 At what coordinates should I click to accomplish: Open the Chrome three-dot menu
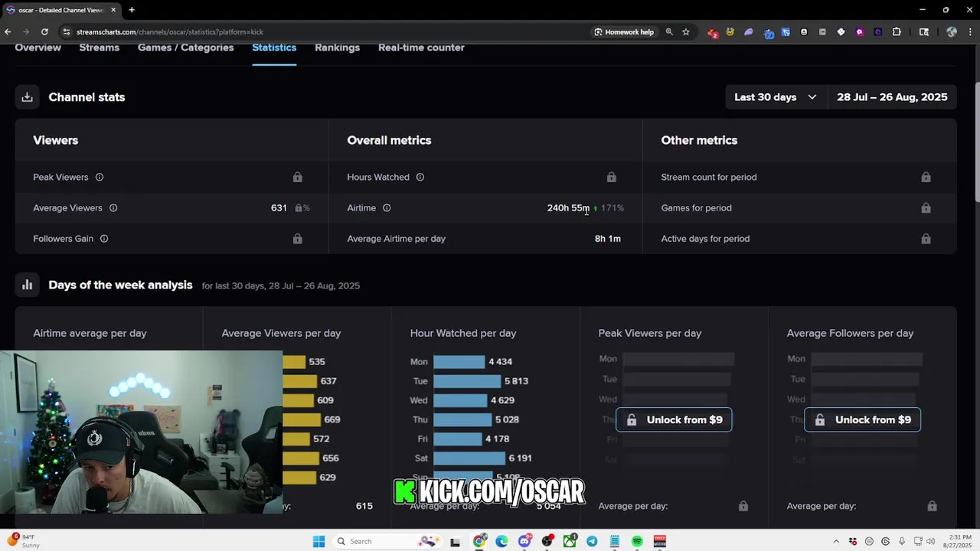970,32
